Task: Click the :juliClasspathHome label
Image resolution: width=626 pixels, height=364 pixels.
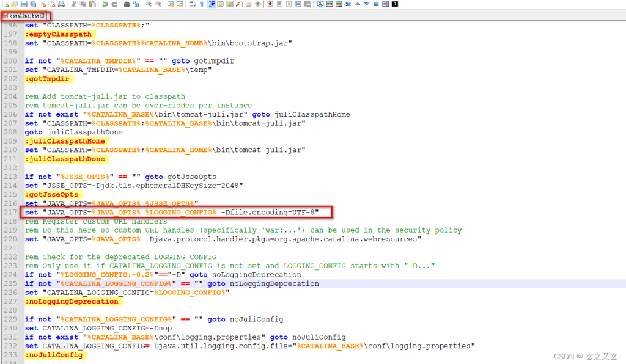Action: pos(65,141)
